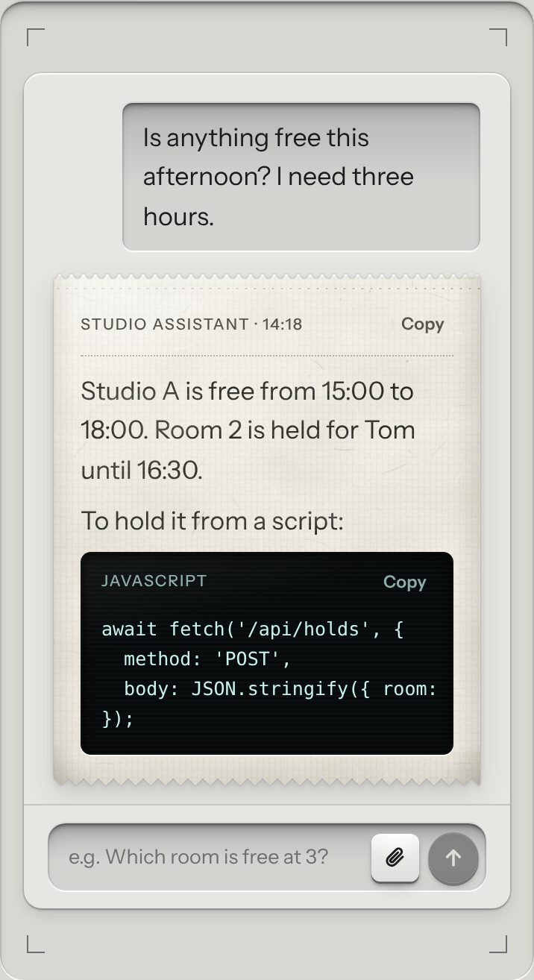Attach a file with the paperclip icon

(x=395, y=858)
